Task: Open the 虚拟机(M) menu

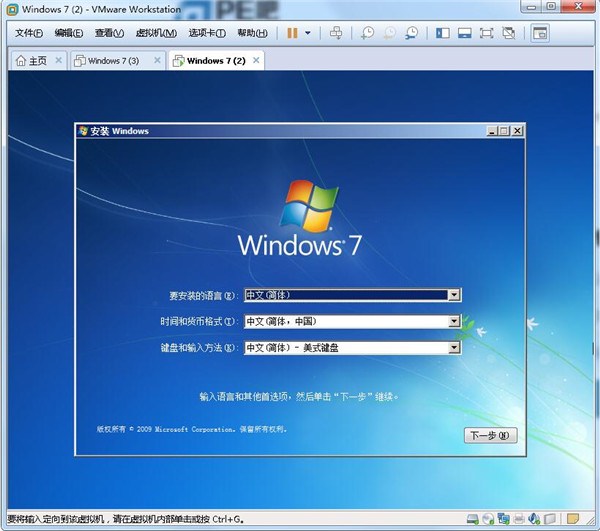Action: pos(156,33)
